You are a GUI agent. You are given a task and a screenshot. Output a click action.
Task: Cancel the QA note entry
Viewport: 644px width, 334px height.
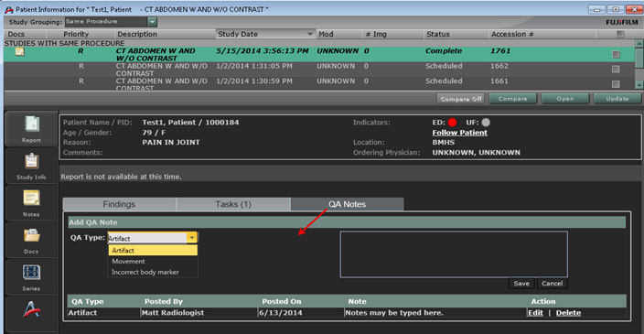[x=552, y=284]
